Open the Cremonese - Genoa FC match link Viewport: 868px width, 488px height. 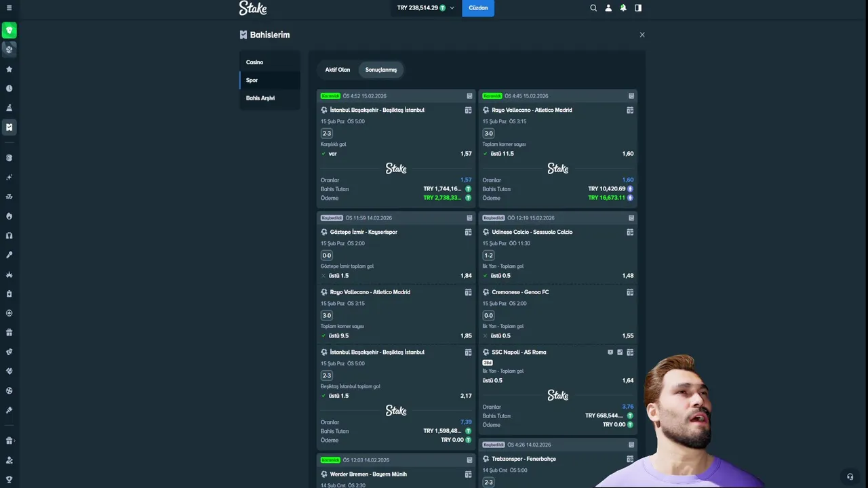coord(520,292)
